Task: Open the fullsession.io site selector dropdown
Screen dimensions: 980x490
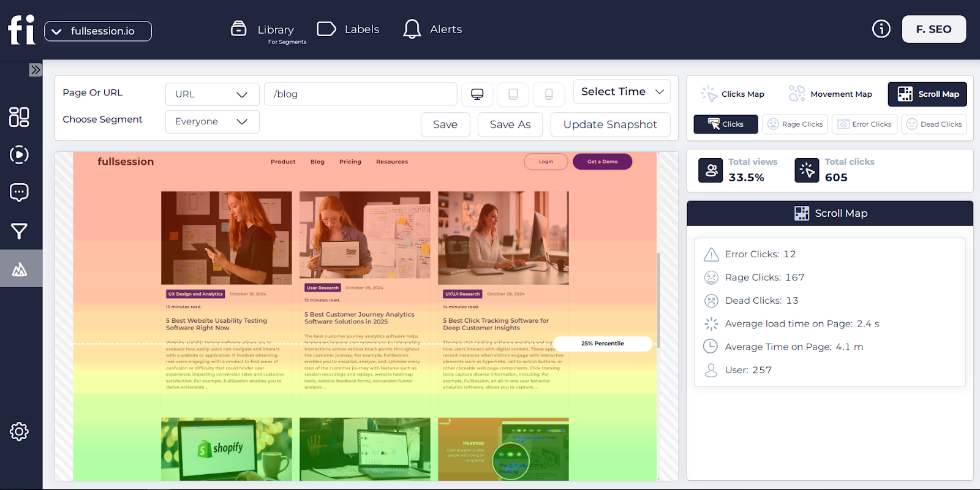Action: point(98,31)
